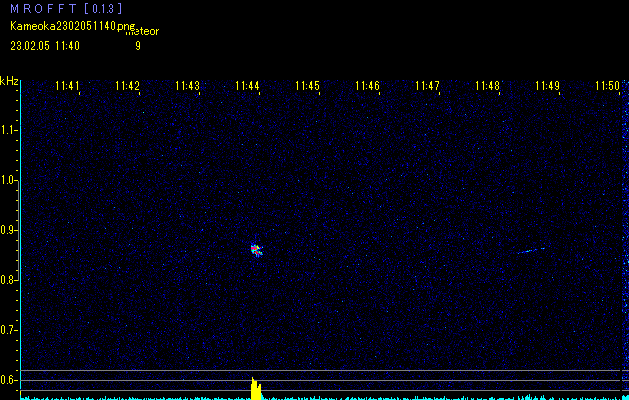Viewport: 629px width, 400px height.
Task: Select the 23.02.05 11:40 date stamp
Action: click(x=45, y=46)
